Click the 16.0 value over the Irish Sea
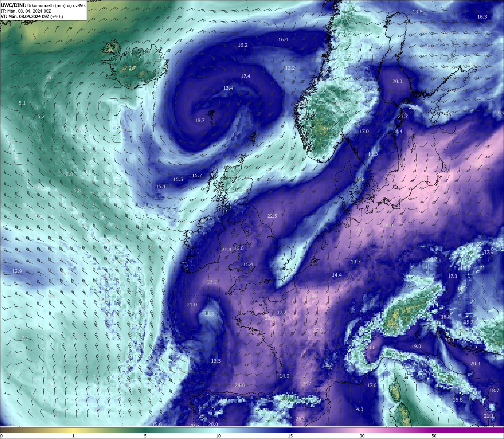The height and width of the screenshot is (439, 504). point(239,248)
